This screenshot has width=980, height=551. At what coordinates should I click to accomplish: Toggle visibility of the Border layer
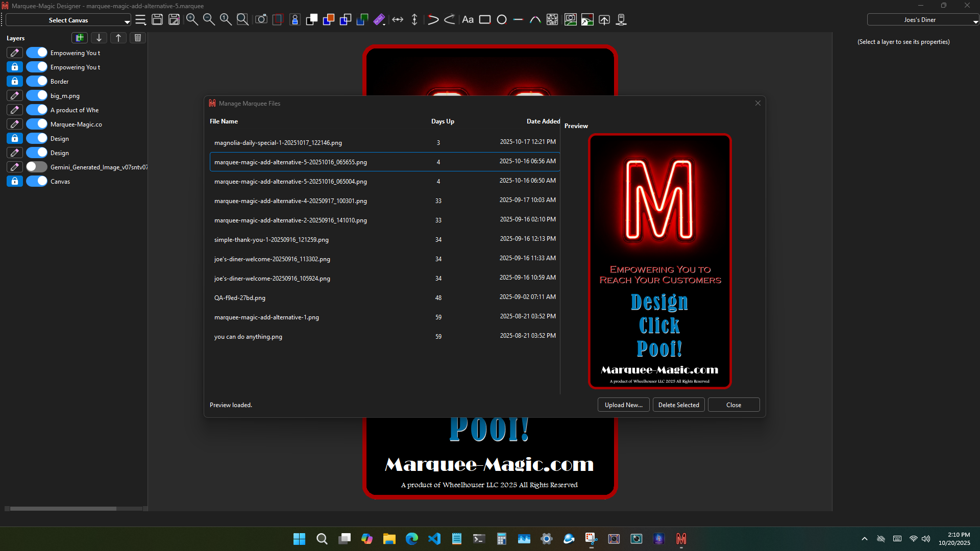tap(37, 81)
